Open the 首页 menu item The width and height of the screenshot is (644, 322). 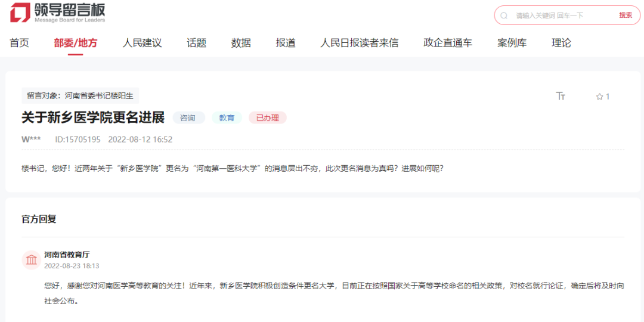[19, 43]
